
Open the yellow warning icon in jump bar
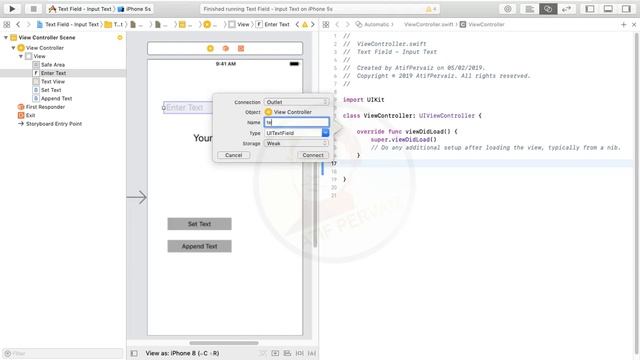[x=305, y=24]
